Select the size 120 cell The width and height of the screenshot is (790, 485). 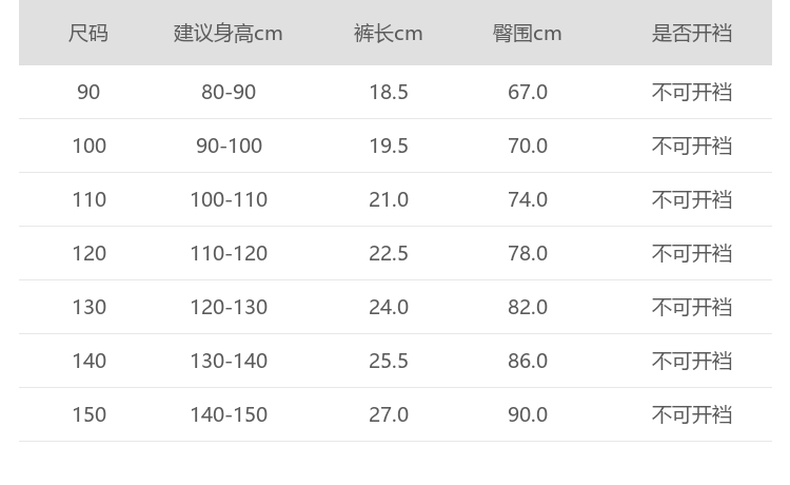point(88,253)
